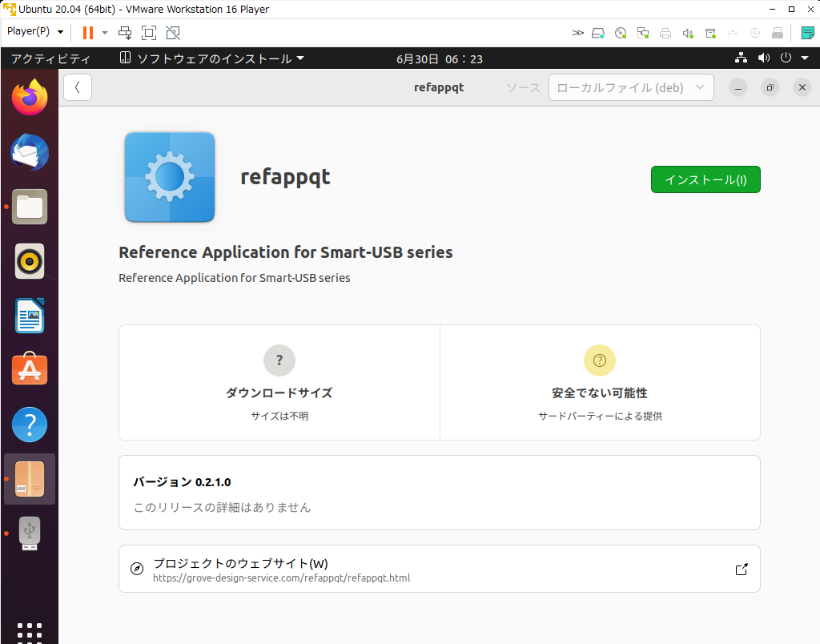This screenshot has width=820, height=644.
Task: Click the download size question-mark icon
Action: tap(279, 360)
